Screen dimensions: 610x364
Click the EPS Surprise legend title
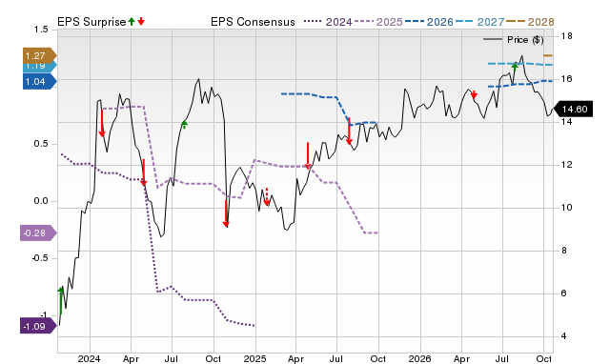[x=91, y=22]
